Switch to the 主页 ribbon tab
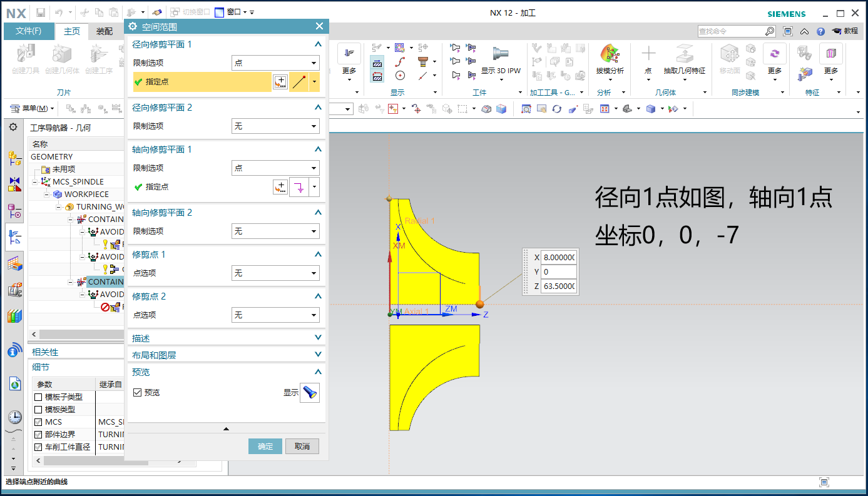This screenshot has width=868, height=496. (x=72, y=31)
